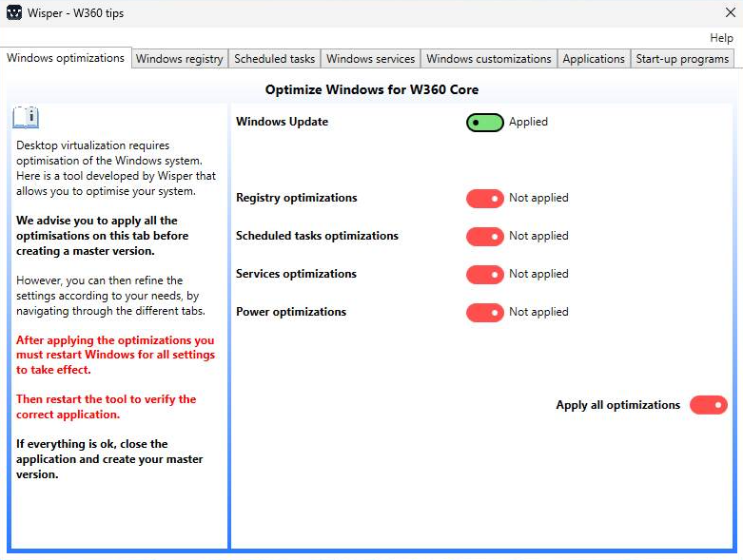Click the info book icon
This screenshot has height=560, width=743.
click(26, 117)
